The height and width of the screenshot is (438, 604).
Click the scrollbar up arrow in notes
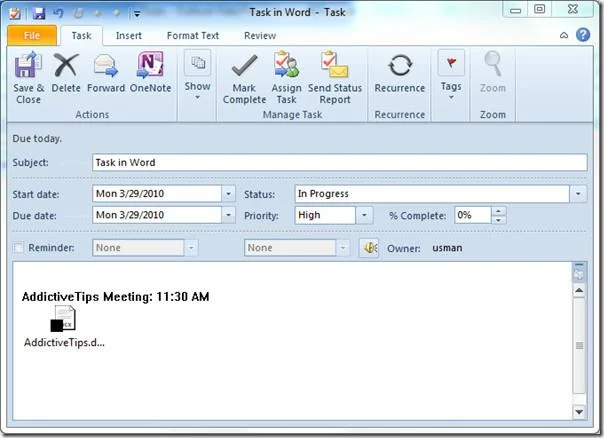point(579,290)
